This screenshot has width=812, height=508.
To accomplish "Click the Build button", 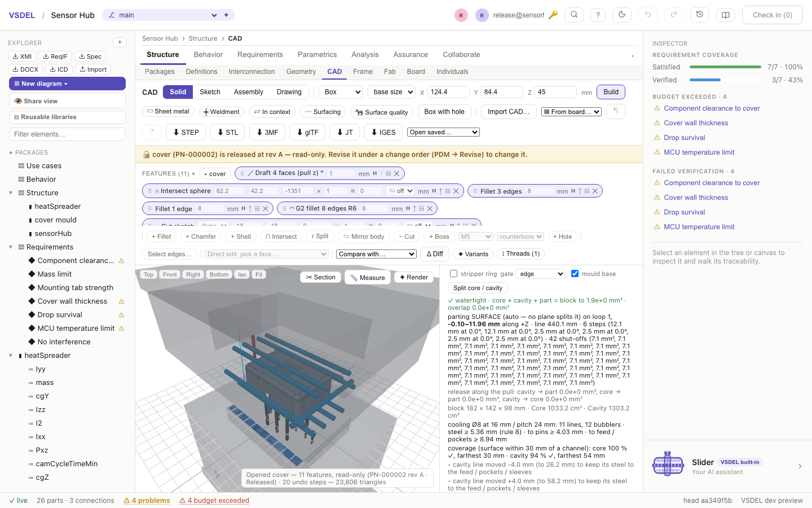I will (611, 92).
